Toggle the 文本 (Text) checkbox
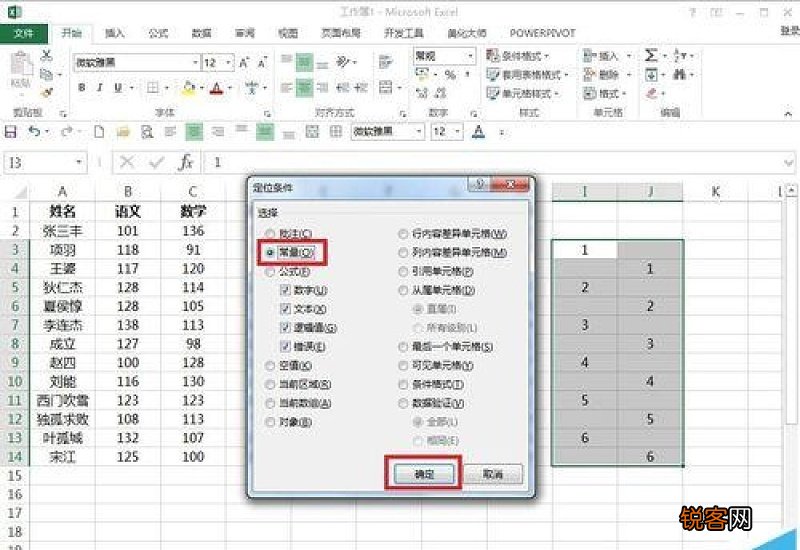800x550 pixels. [x=304, y=309]
